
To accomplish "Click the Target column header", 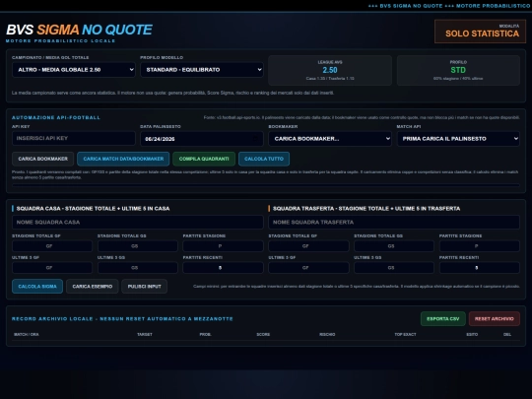I will 145,335.
